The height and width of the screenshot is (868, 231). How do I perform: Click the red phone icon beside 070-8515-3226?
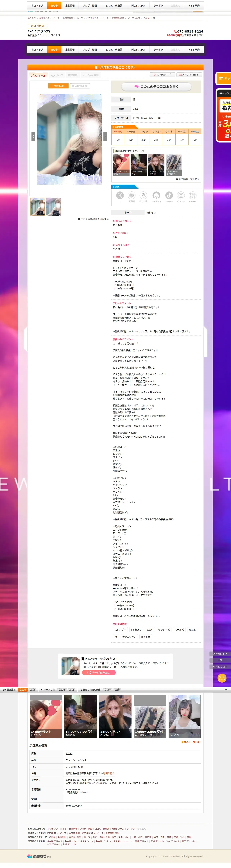(175, 31)
